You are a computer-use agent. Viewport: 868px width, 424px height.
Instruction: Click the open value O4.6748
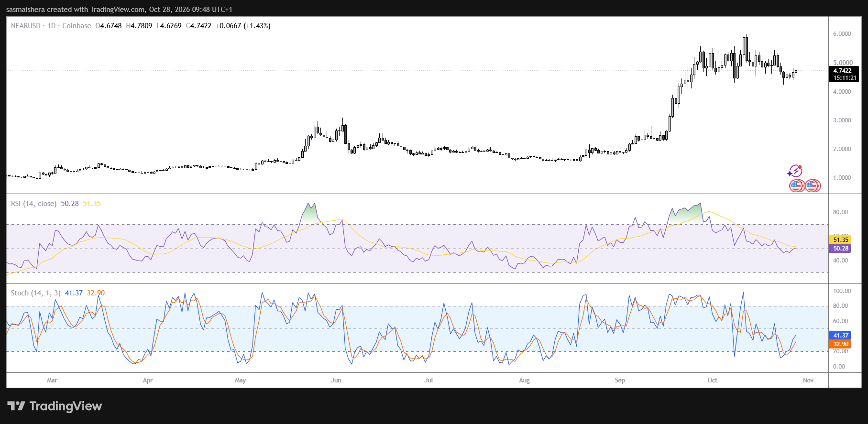pyautogui.click(x=109, y=26)
